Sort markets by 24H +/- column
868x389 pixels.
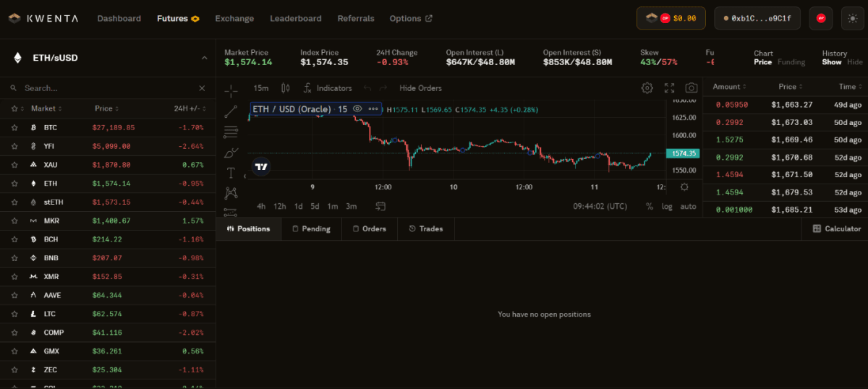[x=191, y=108]
